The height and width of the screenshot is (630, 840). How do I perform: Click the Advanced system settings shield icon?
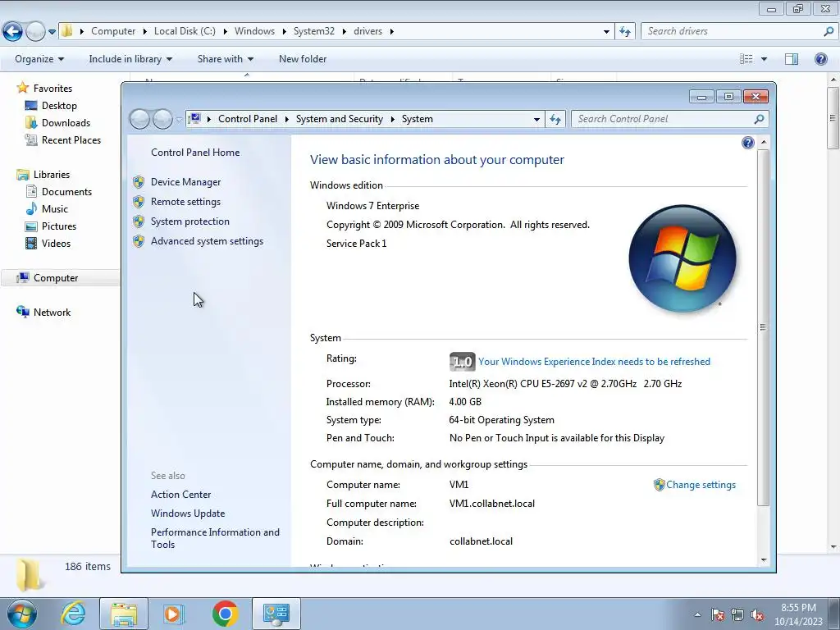[139, 242]
